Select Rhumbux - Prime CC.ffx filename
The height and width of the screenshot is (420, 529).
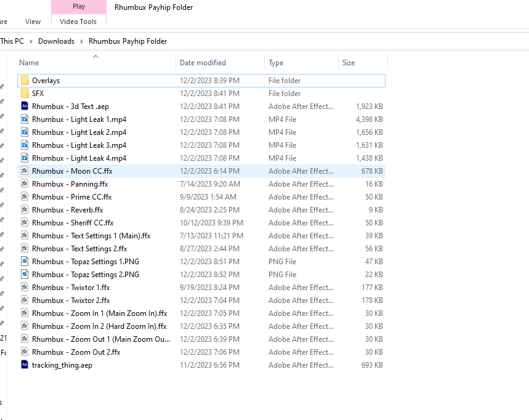(x=72, y=197)
